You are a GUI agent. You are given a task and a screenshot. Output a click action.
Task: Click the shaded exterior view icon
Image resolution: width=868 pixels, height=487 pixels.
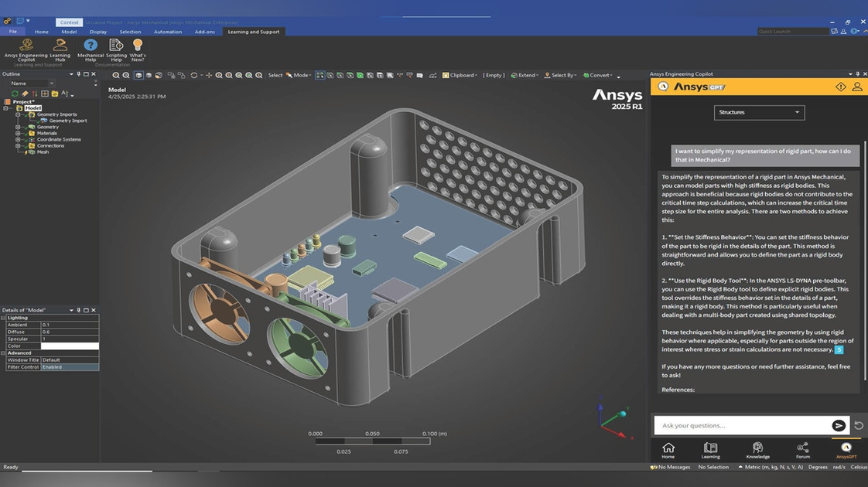(x=138, y=75)
